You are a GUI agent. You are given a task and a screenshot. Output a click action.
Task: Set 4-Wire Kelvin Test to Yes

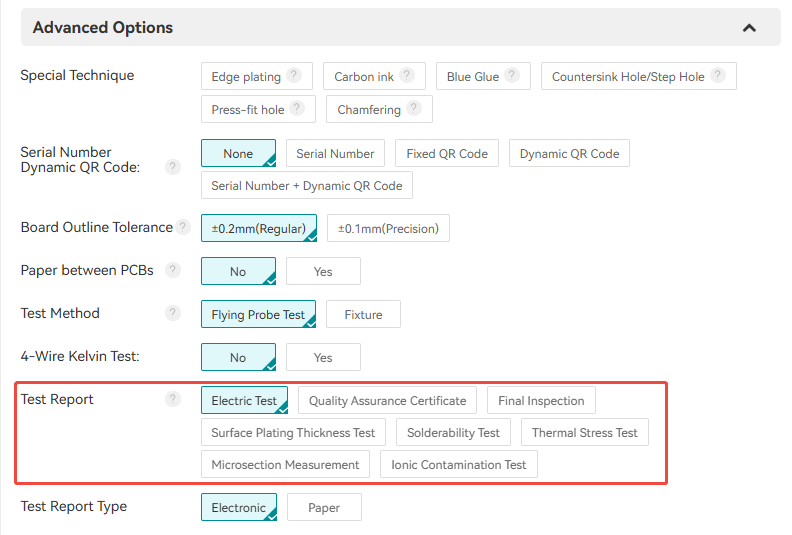pyautogui.click(x=323, y=357)
